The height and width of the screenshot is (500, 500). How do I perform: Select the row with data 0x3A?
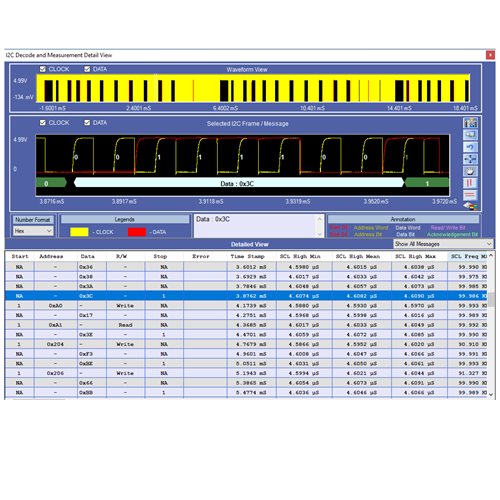(x=246, y=286)
